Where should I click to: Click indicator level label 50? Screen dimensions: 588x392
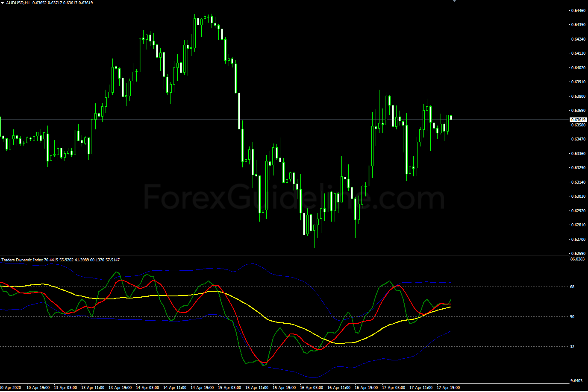[x=573, y=317]
